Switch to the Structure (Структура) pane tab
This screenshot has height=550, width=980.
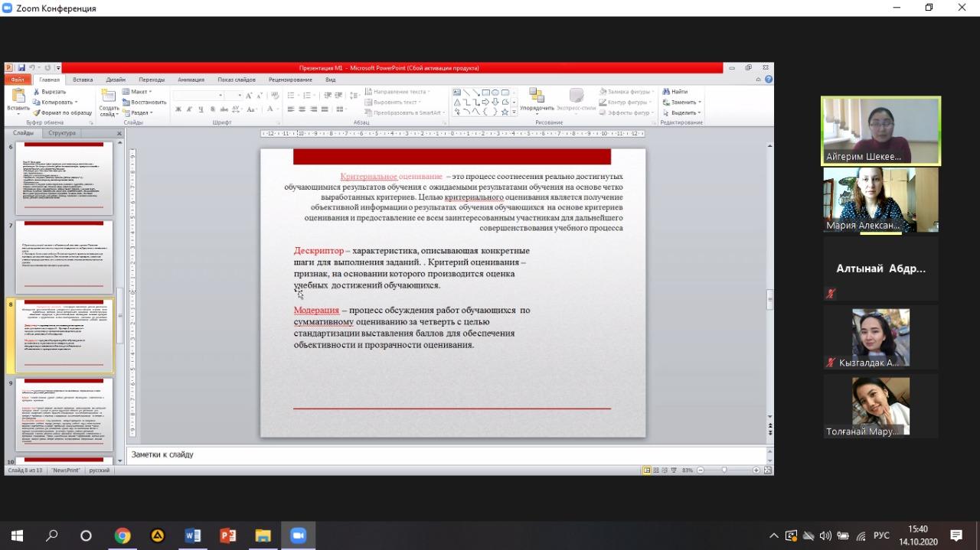pos(62,133)
